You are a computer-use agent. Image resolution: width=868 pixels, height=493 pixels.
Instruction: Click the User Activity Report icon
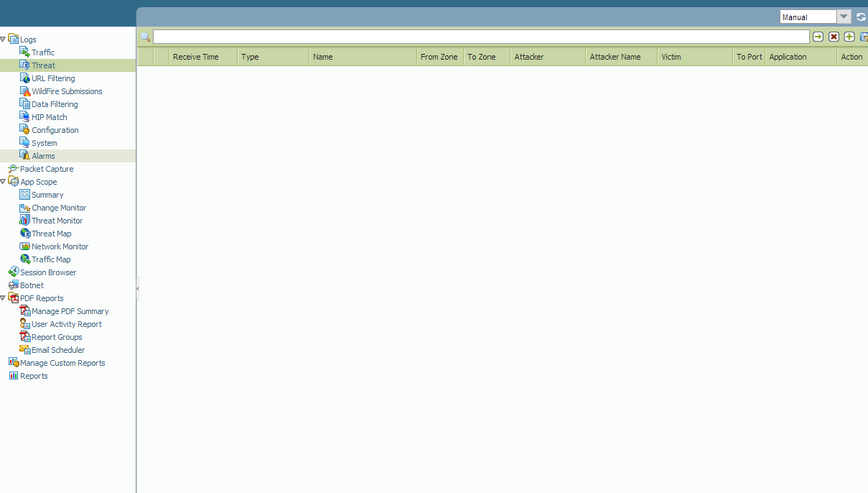coord(24,324)
